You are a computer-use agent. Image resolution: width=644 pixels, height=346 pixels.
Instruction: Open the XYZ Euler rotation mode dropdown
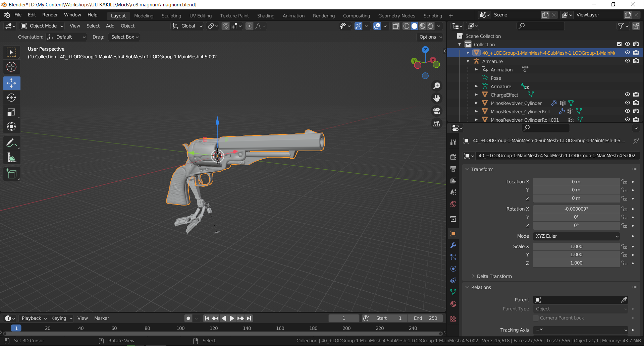click(576, 236)
